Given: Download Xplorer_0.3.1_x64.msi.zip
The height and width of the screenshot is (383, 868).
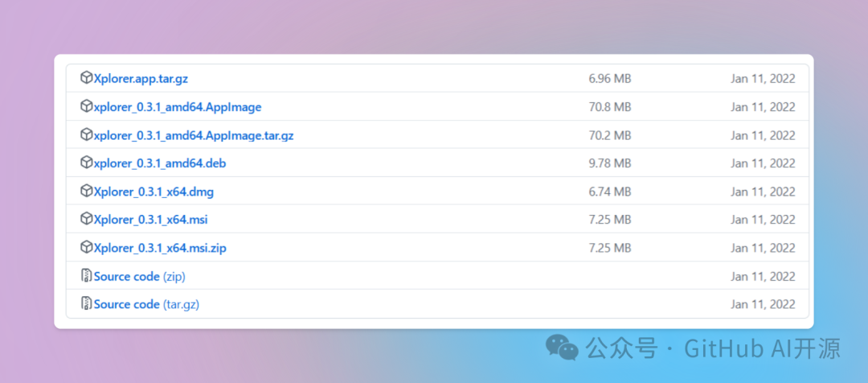Looking at the screenshot, I should click(160, 249).
